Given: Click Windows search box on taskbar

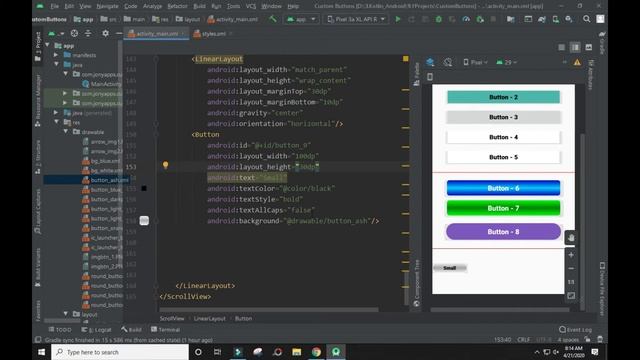Looking at the screenshot, I should tap(120, 352).
